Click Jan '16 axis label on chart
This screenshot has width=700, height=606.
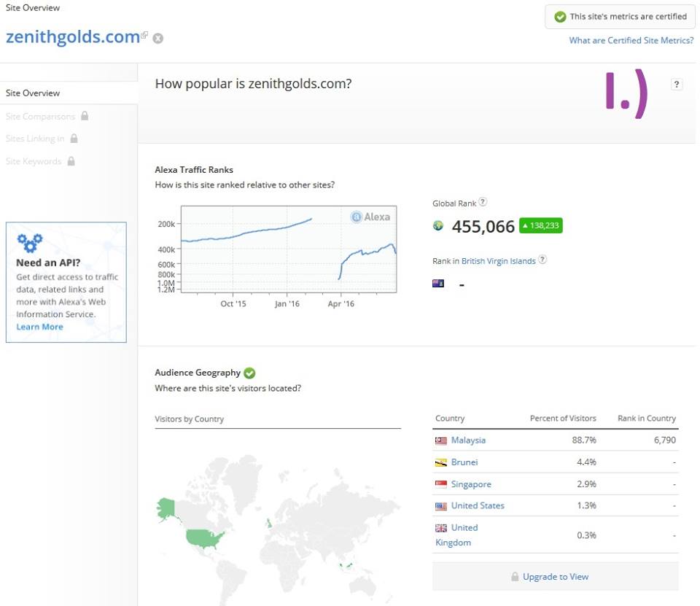(287, 303)
